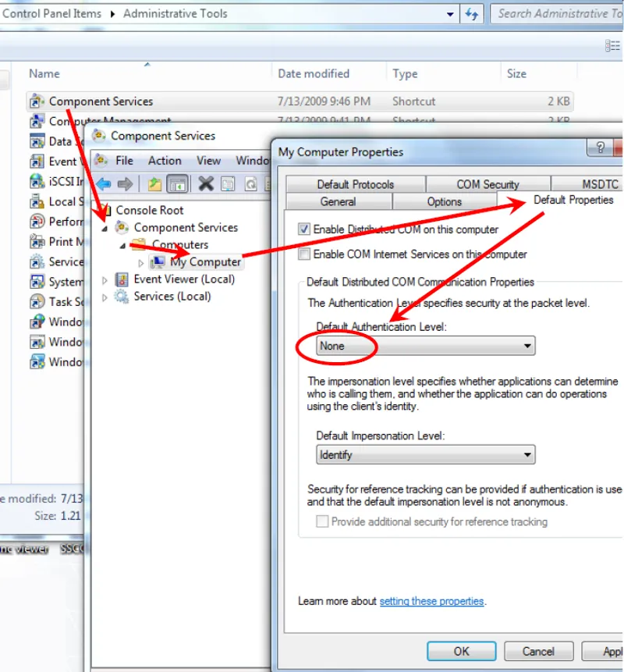Click the OK button in My Computer Properties
This screenshot has height=672, width=624.
pyautogui.click(x=461, y=651)
